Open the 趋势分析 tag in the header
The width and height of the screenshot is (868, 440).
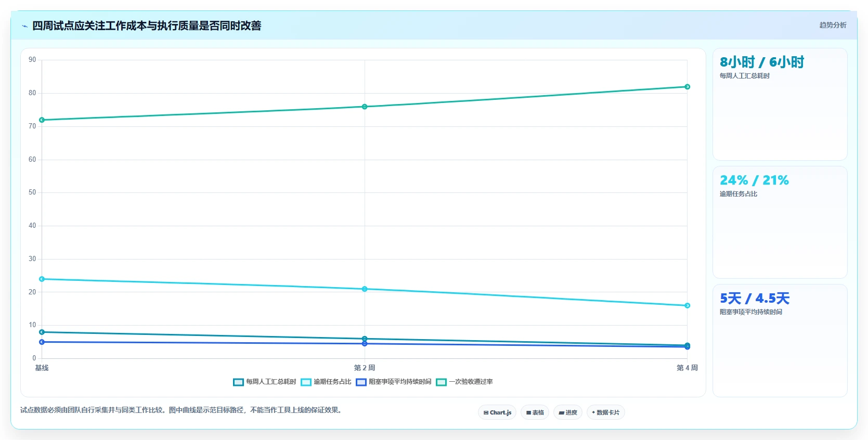833,25
